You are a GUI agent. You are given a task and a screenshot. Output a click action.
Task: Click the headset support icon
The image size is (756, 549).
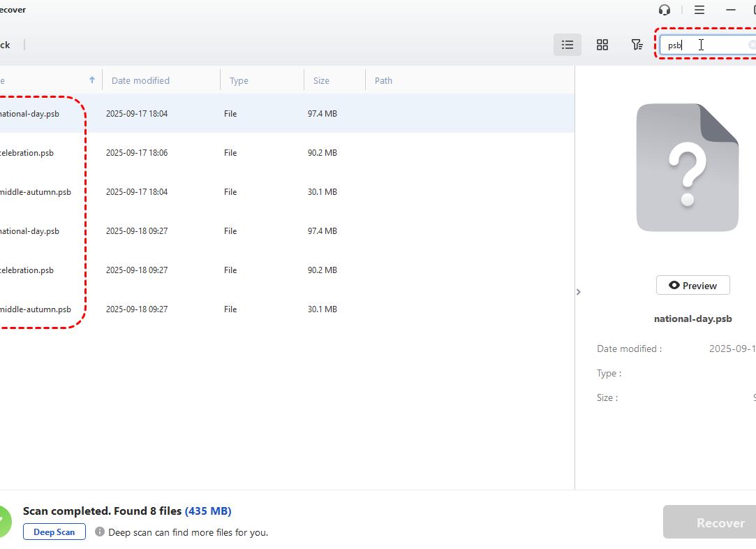coord(664,10)
